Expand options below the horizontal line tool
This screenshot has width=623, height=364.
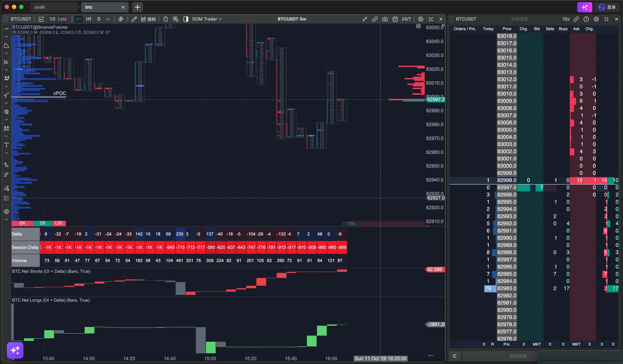coord(6,37)
